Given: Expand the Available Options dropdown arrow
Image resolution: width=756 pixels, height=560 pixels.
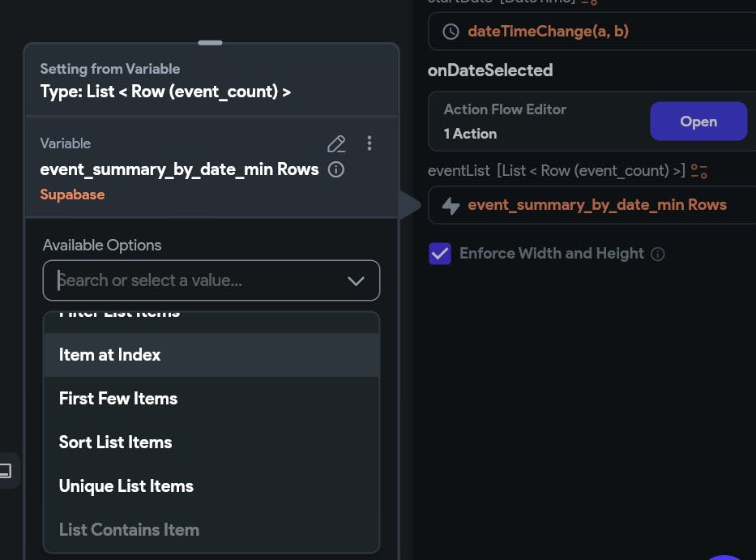Looking at the screenshot, I should [x=356, y=281].
